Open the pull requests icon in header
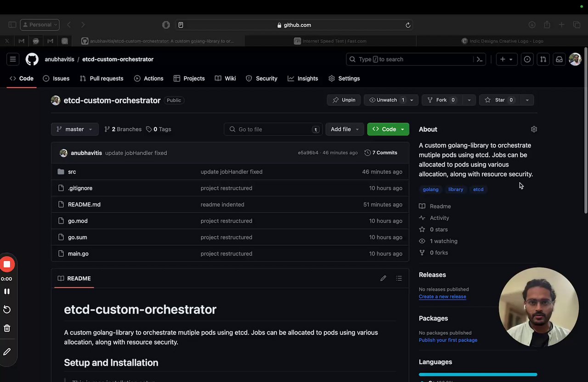The height and width of the screenshot is (382, 588). [x=543, y=59]
